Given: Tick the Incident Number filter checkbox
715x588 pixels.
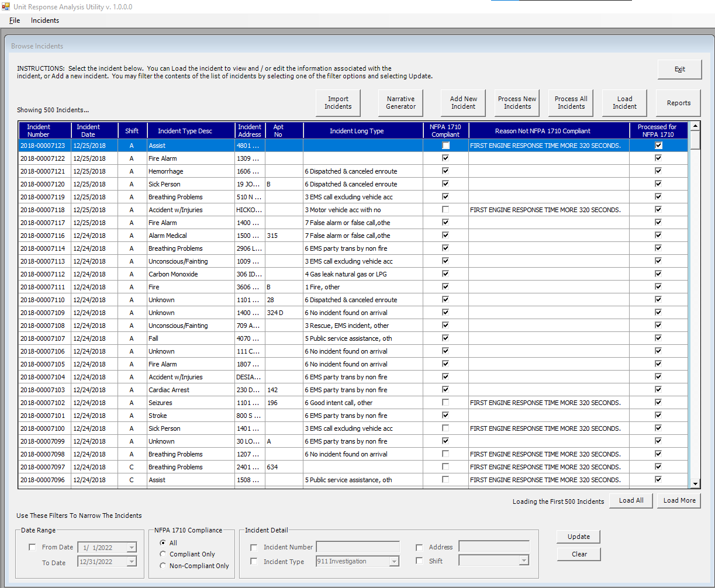Looking at the screenshot, I should (x=254, y=548).
